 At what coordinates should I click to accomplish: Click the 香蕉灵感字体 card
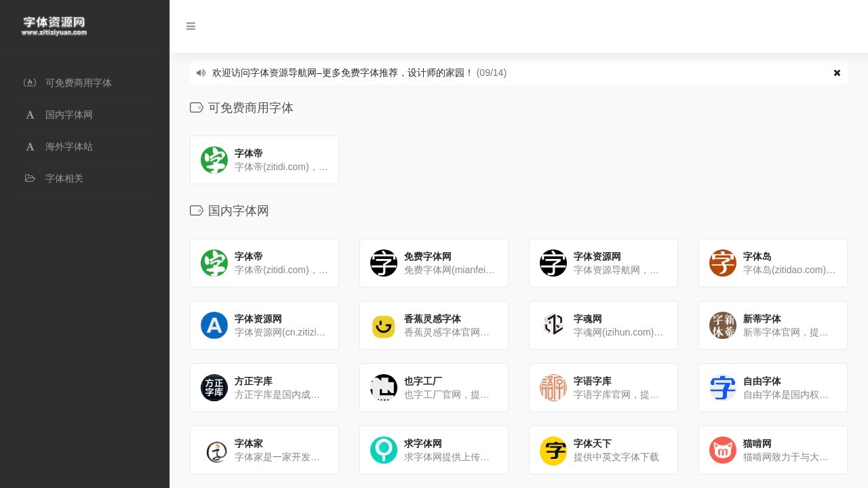pyautogui.click(x=434, y=325)
